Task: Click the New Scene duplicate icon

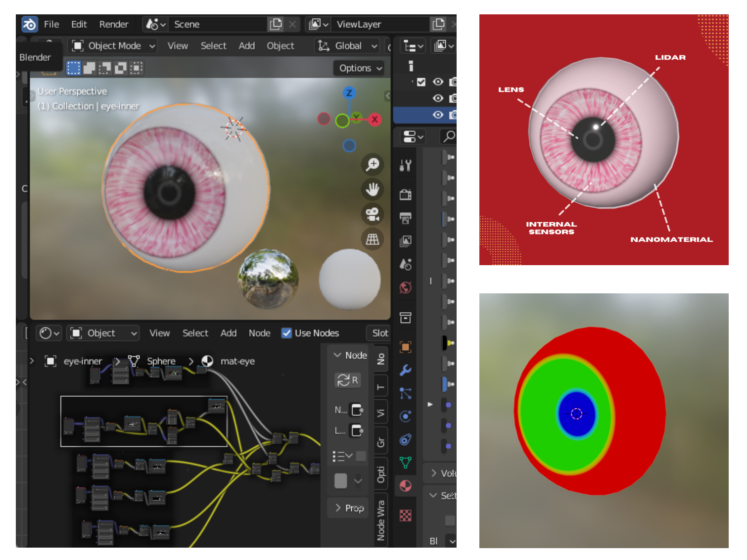Action: click(276, 24)
